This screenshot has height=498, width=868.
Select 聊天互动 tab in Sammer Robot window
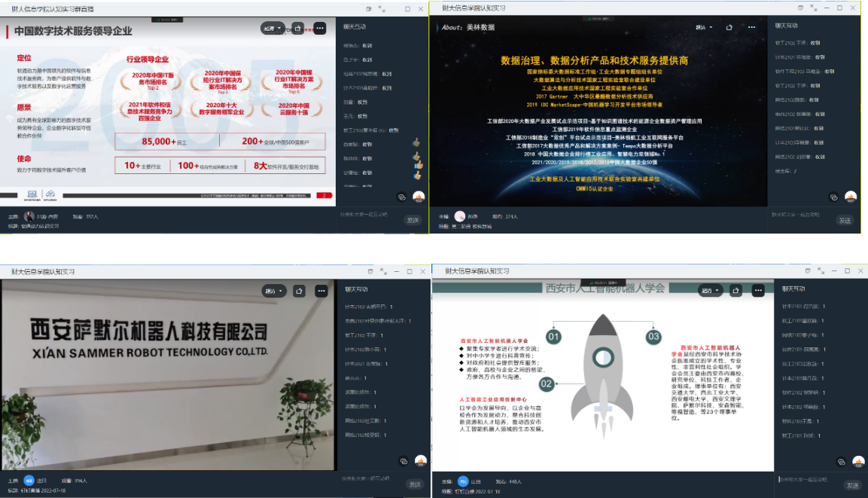357,289
